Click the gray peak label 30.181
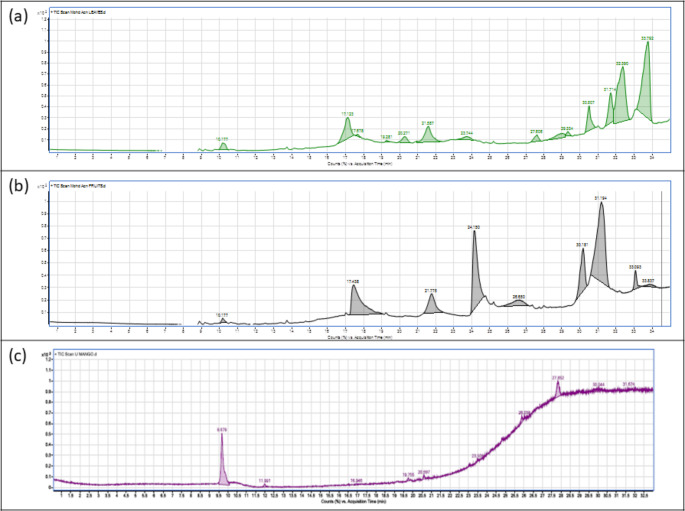Image resolution: width=685 pixels, height=511 pixels. pos(582,245)
